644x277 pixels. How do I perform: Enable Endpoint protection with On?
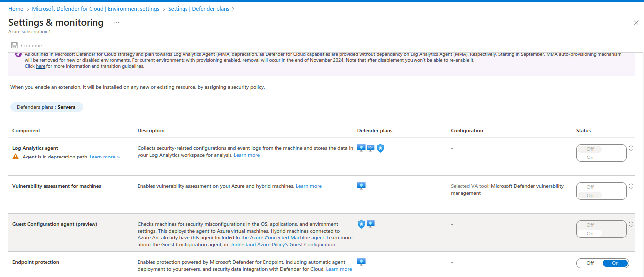(615, 263)
